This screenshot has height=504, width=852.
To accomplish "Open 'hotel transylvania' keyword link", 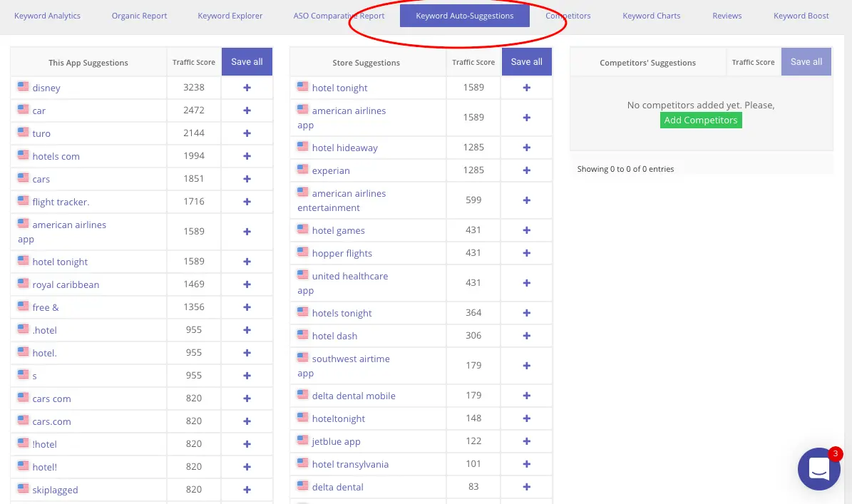I will click(350, 464).
